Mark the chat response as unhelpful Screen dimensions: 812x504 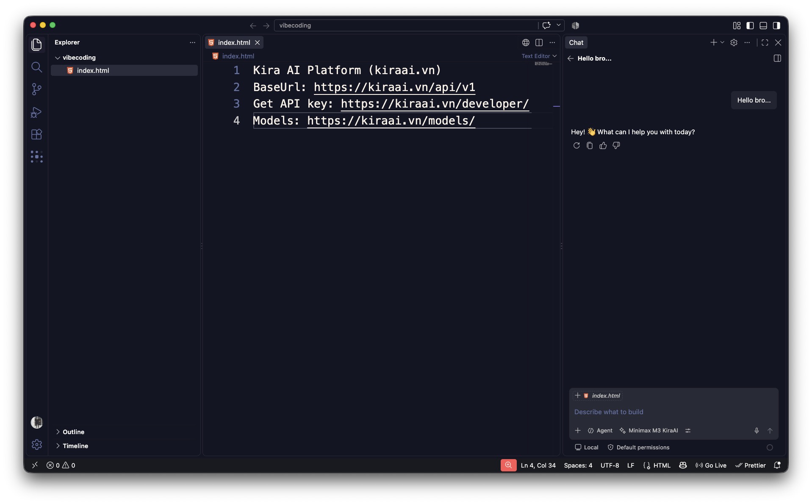(x=616, y=146)
